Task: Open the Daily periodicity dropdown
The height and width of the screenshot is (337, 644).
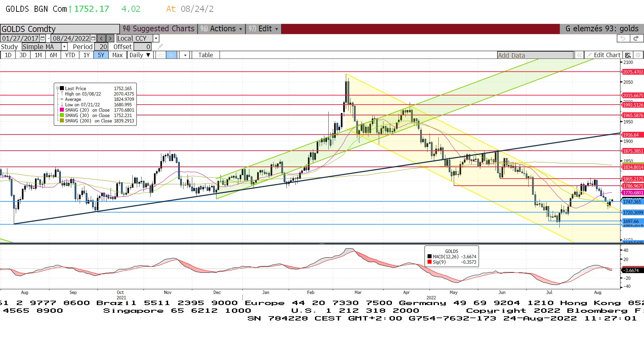Action: pos(140,55)
